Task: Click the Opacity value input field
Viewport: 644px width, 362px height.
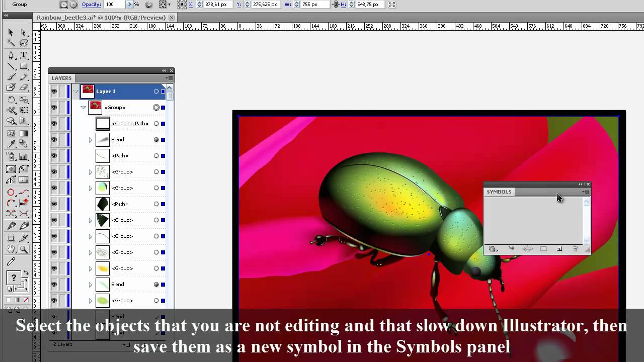Action: pyautogui.click(x=114, y=5)
